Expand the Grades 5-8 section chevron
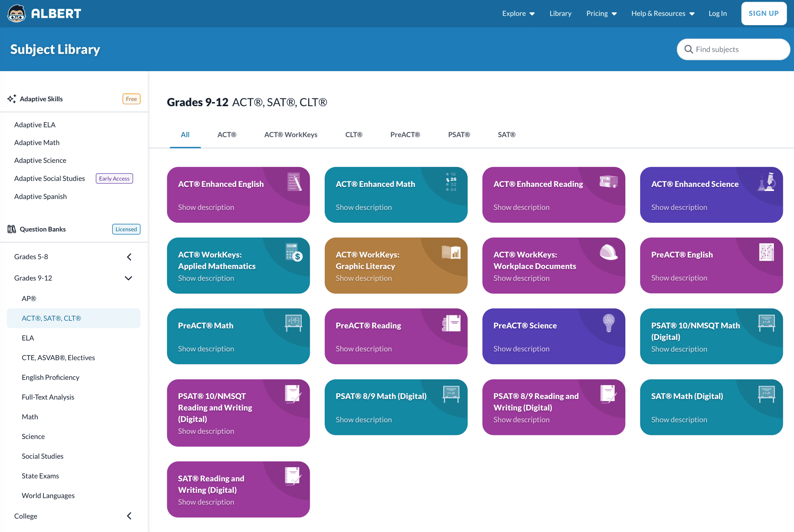This screenshot has width=794, height=532. pyautogui.click(x=129, y=257)
